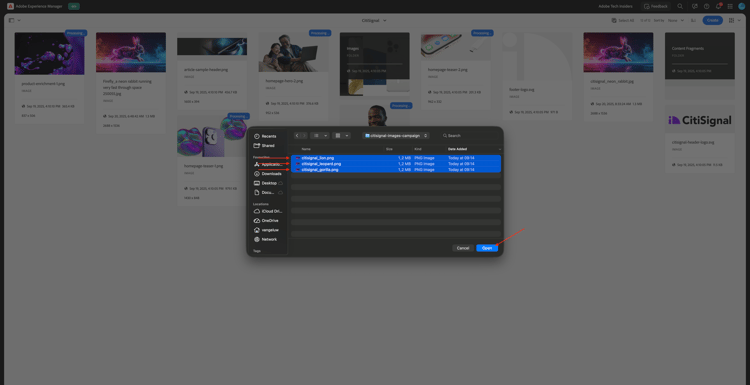This screenshot has height=385, width=750.
Task: Open the Feedback button in AEM header
Action: point(656,6)
